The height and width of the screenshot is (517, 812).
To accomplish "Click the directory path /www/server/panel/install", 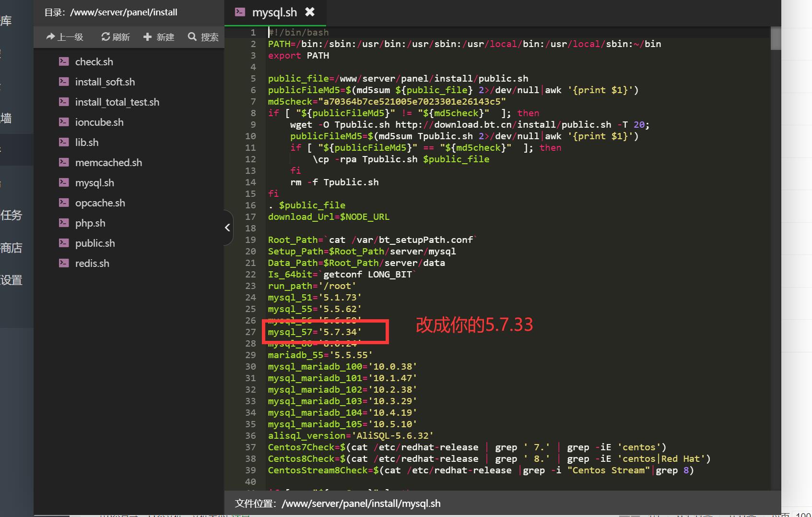I will pyautogui.click(x=124, y=12).
